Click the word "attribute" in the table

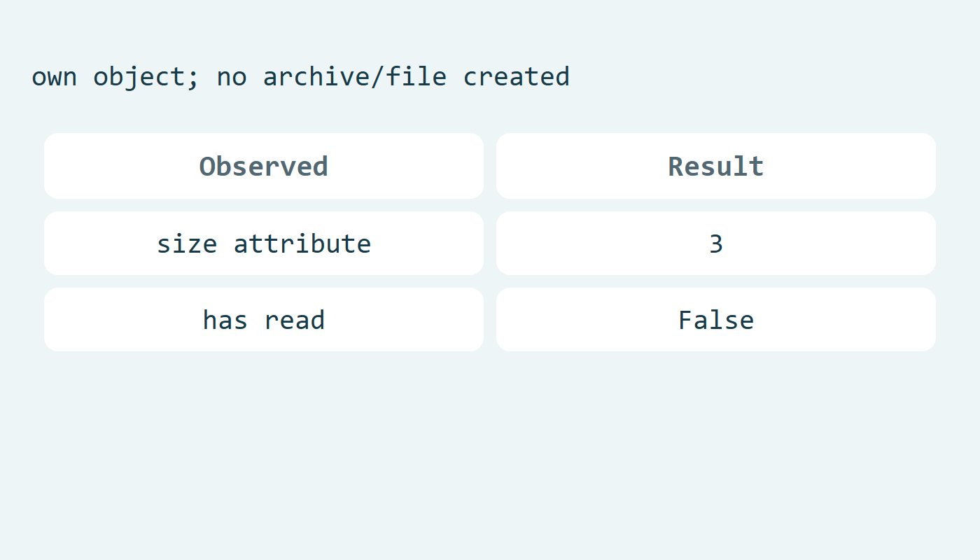[302, 244]
